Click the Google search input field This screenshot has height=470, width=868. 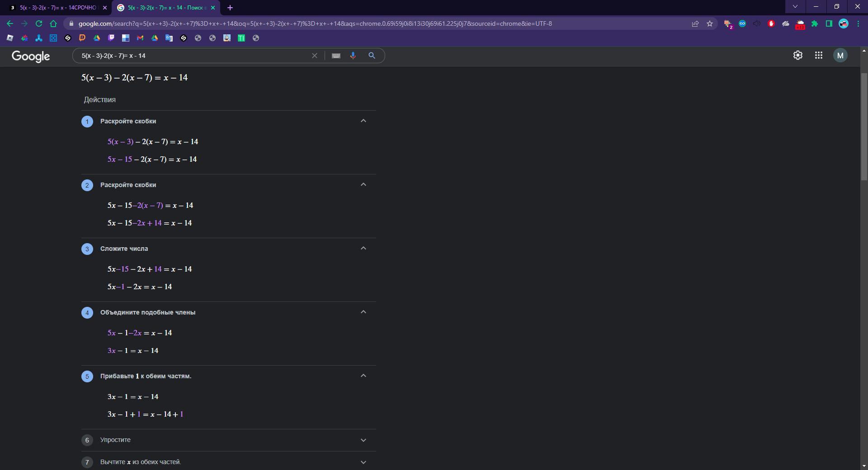coord(193,56)
